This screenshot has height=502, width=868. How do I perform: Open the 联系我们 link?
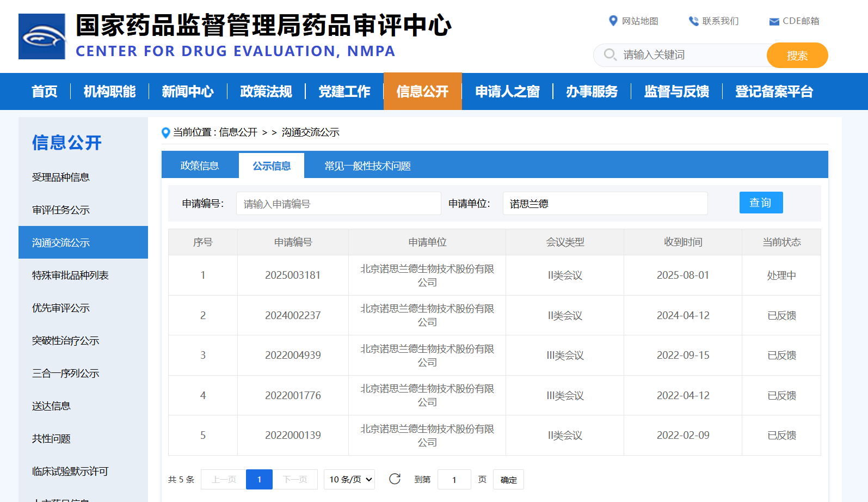(721, 21)
